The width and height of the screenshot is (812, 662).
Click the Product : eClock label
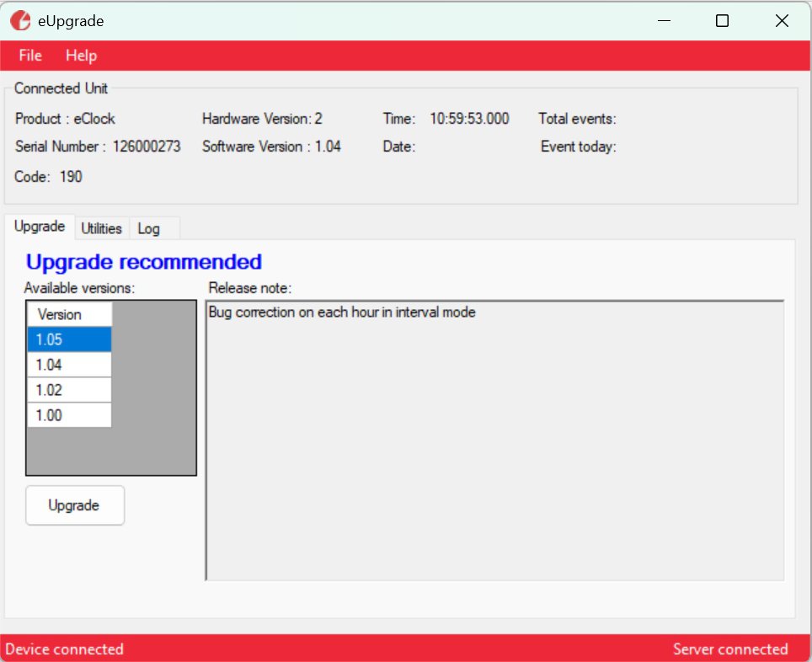[65, 119]
